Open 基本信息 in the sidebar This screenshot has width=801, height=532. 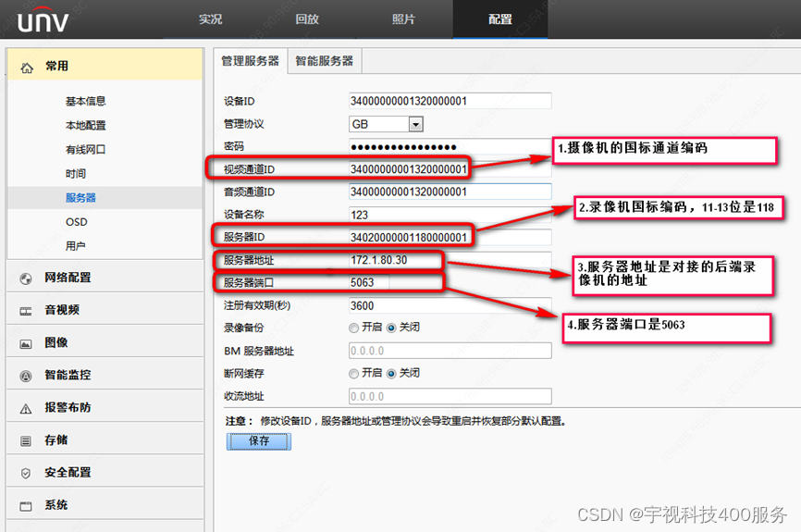coord(86,101)
